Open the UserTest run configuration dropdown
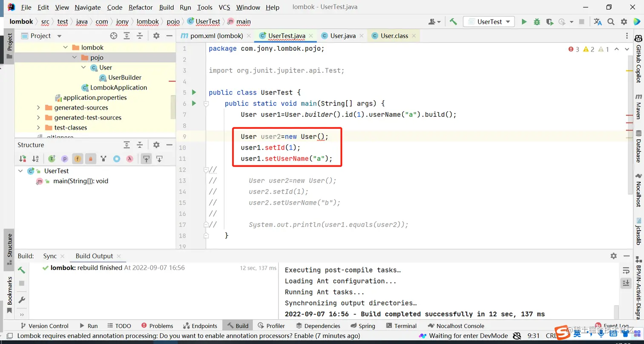 pos(489,22)
